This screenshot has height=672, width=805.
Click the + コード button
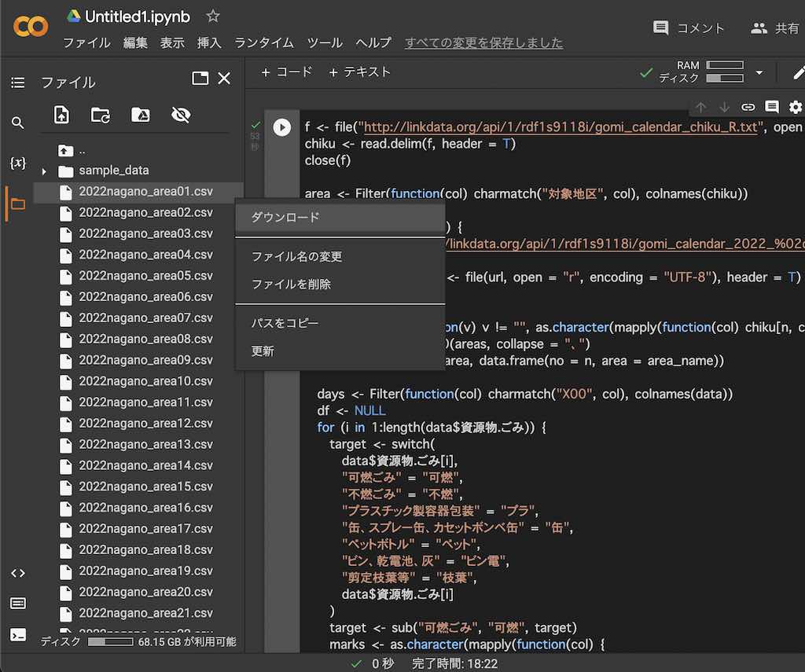tap(287, 72)
